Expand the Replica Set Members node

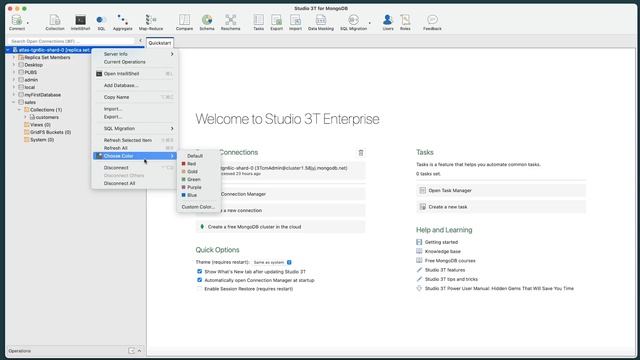[x=14, y=58]
